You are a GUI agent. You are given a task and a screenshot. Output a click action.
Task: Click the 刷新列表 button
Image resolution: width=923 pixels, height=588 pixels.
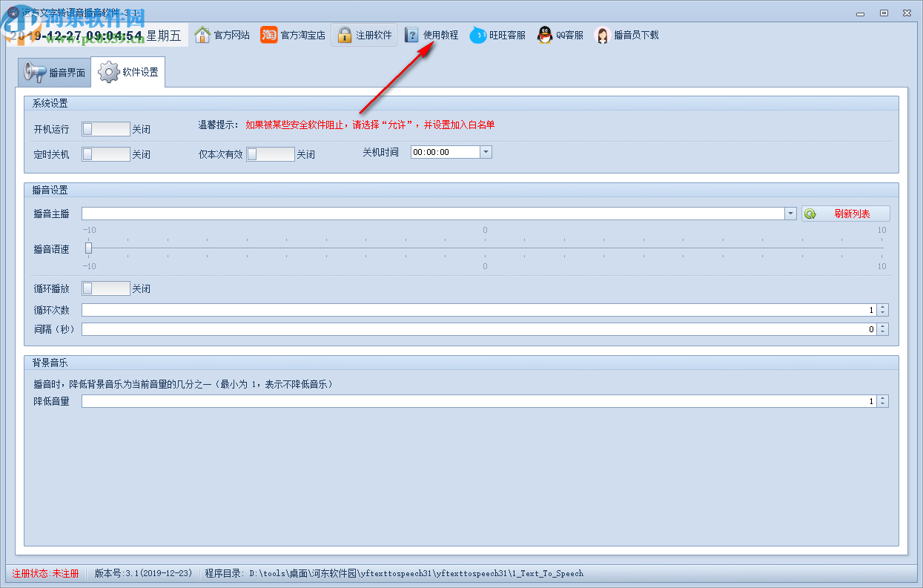846,214
